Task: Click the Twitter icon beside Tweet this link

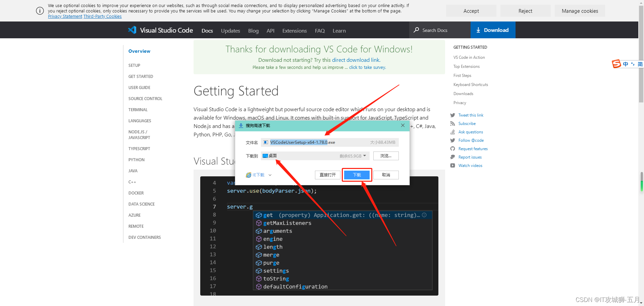Action: pos(452,115)
